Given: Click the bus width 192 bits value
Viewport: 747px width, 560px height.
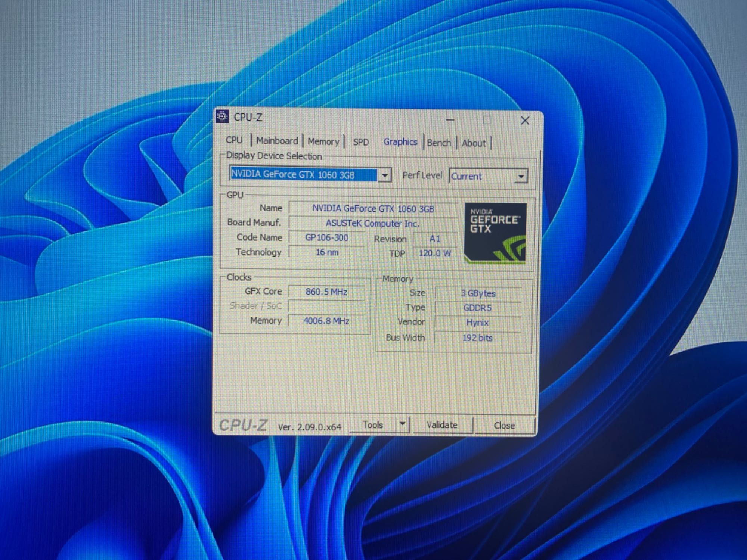Looking at the screenshot, I should 478,338.
